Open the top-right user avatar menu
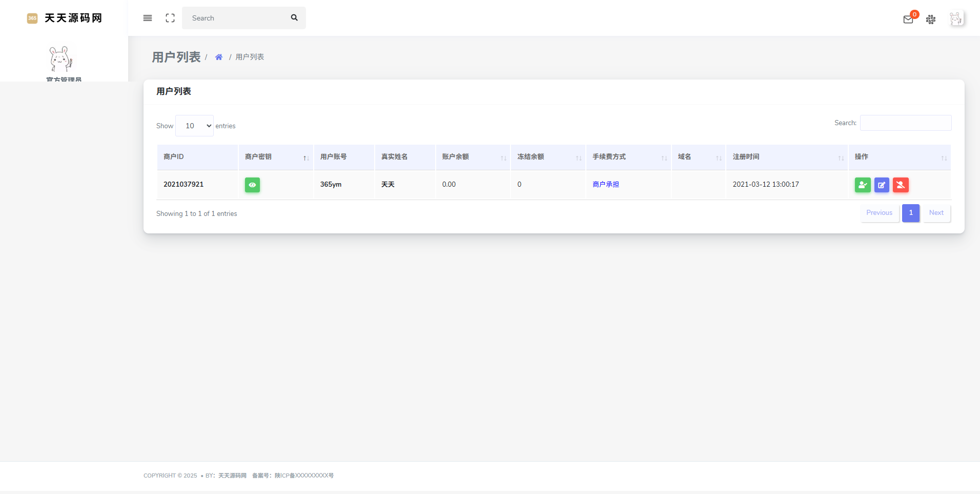 point(955,19)
